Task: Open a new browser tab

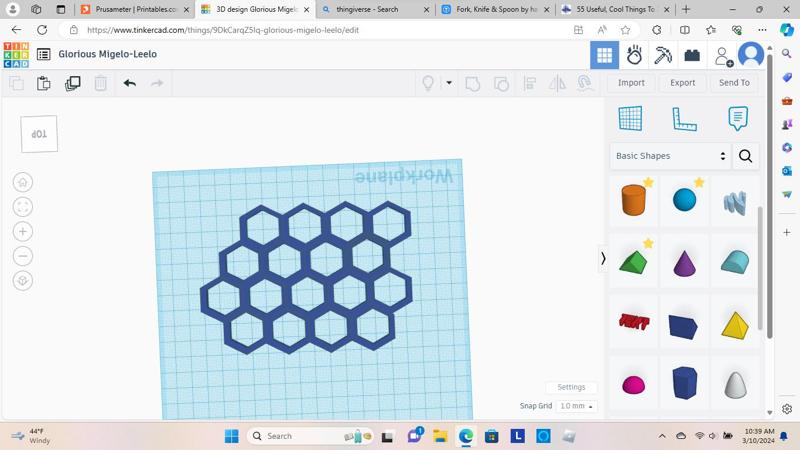Action: pos(686,9)
